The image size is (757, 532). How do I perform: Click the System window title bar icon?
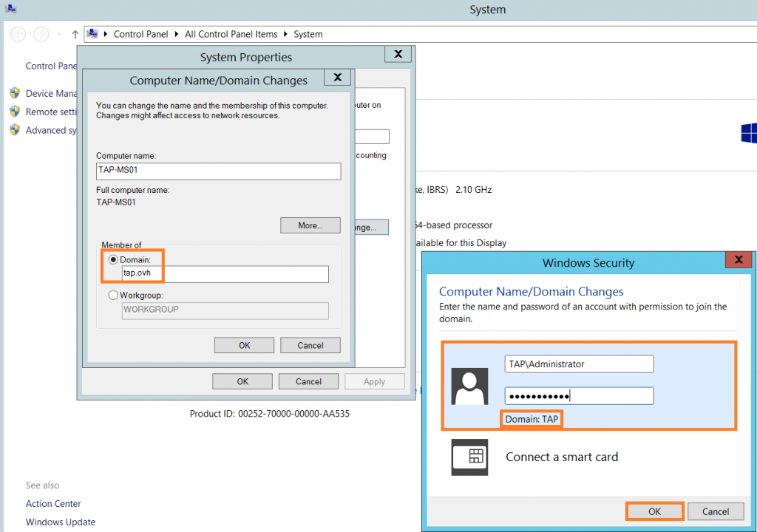point(10,9)
